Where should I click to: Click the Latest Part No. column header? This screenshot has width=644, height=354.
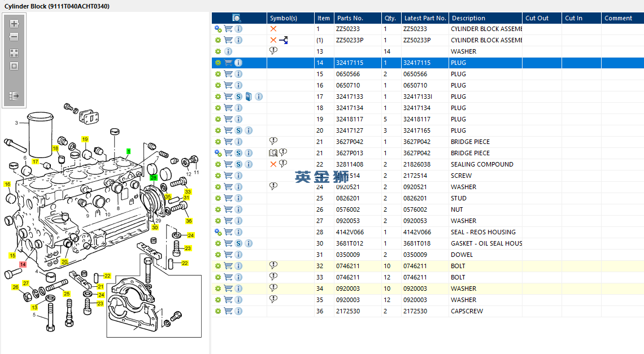425,18
